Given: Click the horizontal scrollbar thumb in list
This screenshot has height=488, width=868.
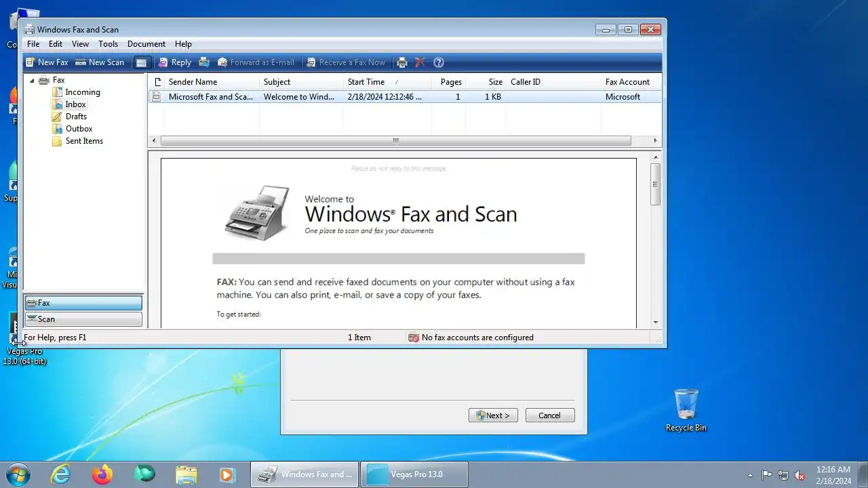Looking at the screenshot, I should pos(396,141).
